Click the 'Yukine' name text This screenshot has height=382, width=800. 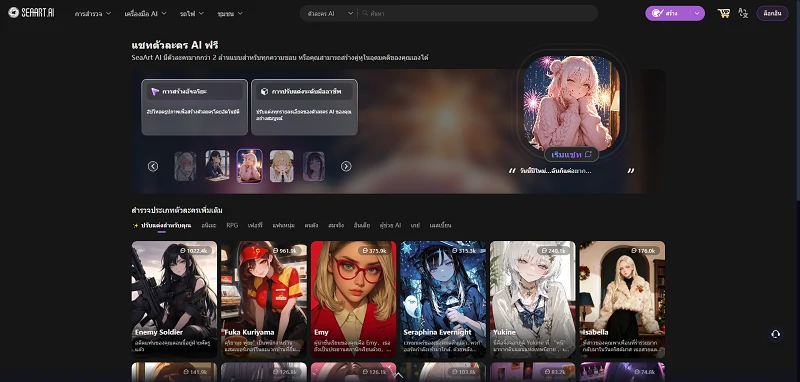[505, 332]
